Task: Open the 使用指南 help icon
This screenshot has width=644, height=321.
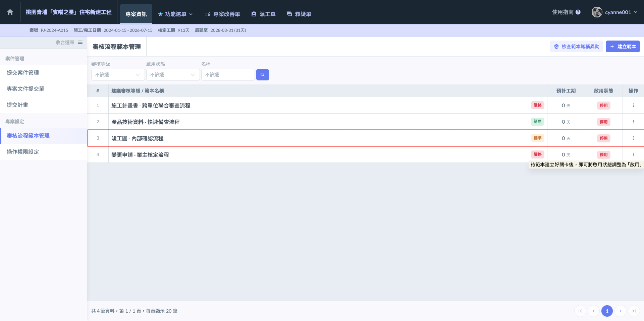Action: click(x=578, y=12)
